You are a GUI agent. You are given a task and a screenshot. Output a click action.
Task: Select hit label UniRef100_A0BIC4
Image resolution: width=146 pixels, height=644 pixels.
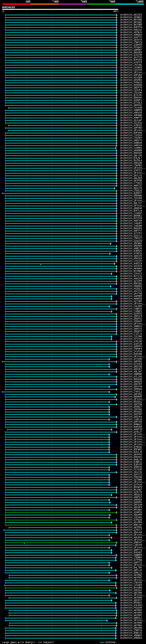click(131, 263)
